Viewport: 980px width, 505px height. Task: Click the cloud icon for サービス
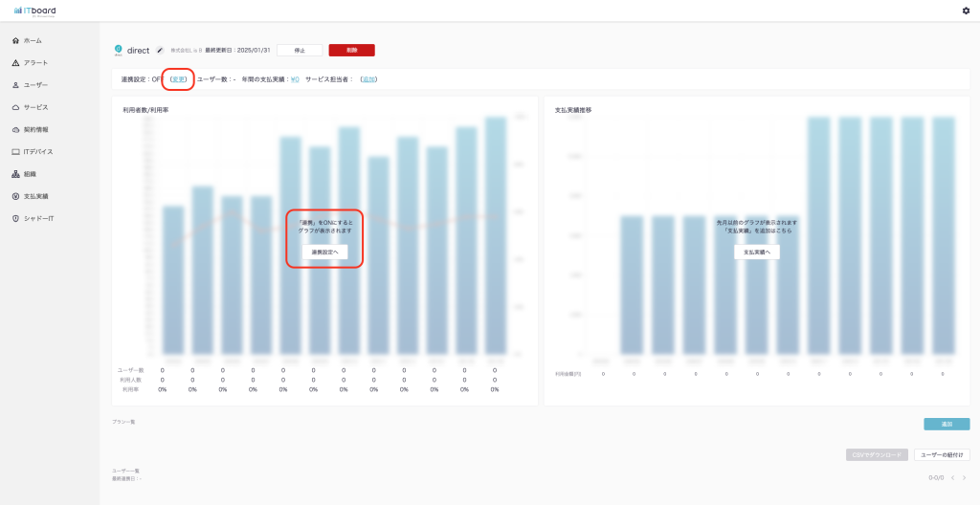(x=15, y=107)
